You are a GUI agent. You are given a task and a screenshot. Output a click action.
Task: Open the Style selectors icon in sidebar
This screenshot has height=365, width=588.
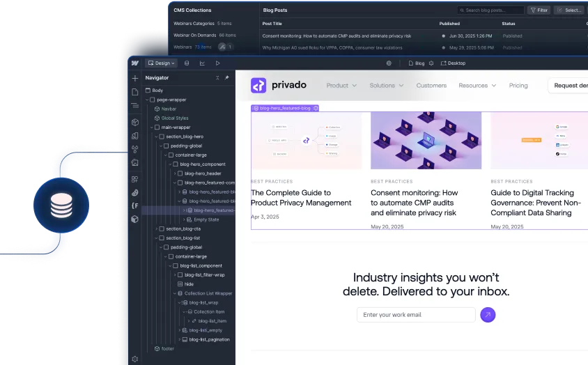pyautogui.click(x=135, y=136)
